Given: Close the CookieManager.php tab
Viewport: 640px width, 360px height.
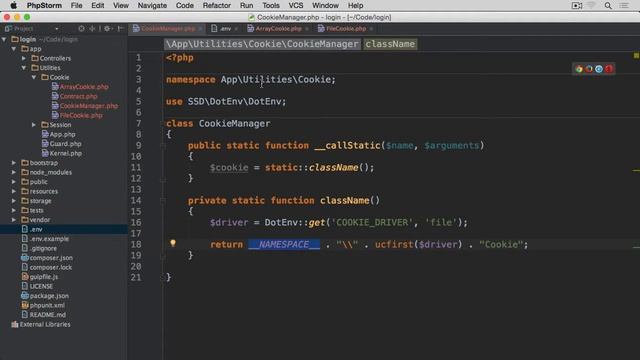Looking at the screenshot, I should (200, 29).
